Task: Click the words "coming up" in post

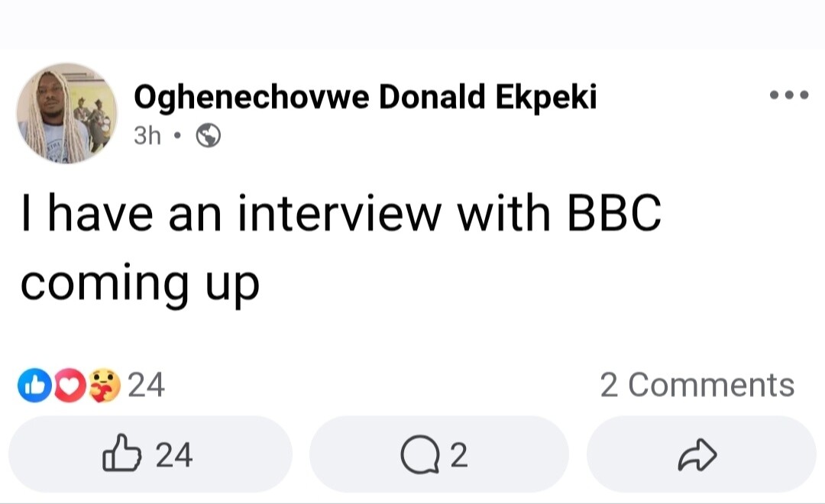Action: pos(140,284)
